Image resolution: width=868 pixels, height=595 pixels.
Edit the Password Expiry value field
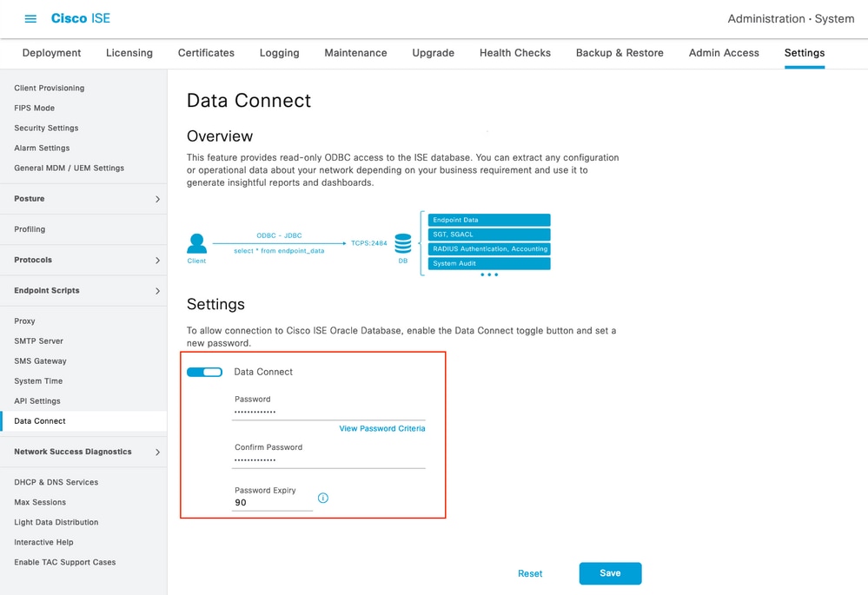coord(272,503)
